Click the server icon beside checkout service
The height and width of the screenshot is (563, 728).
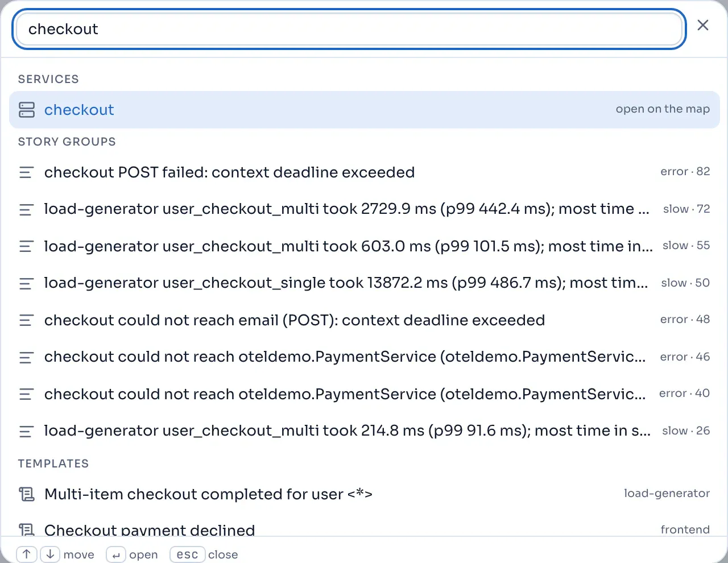(x=27, y=110)
